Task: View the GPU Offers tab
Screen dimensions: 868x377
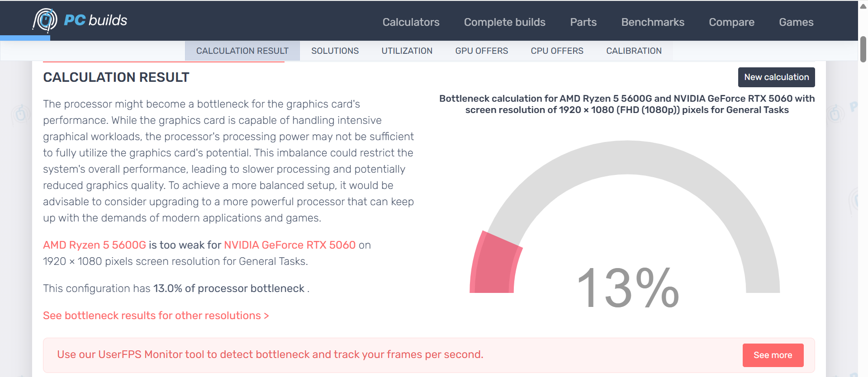Action: (481, 51)
